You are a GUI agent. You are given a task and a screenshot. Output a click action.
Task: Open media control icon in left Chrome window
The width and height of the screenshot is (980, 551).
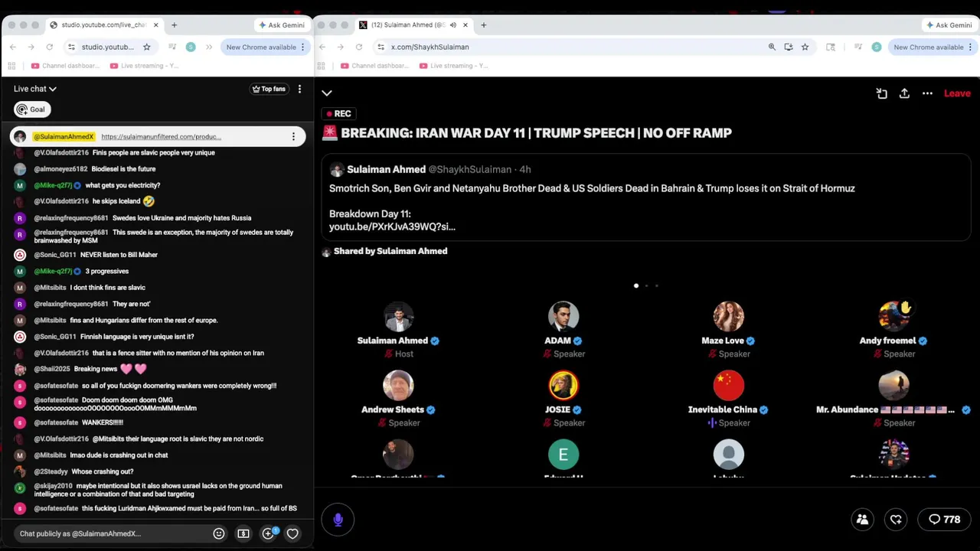tap(172, 47)
